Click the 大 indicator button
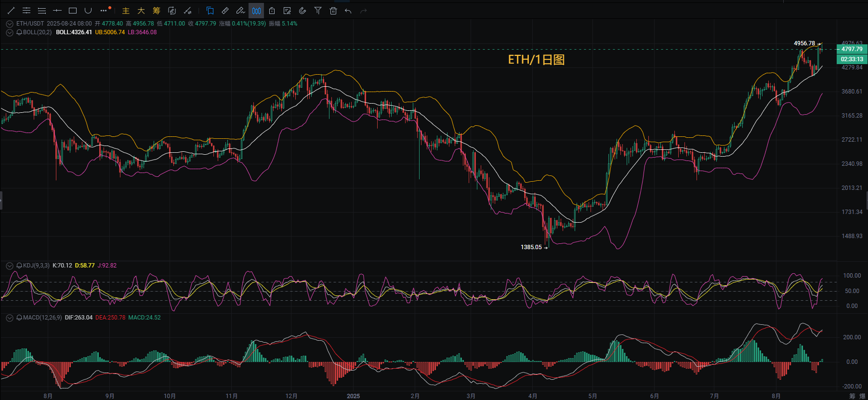 pos(141,11)
